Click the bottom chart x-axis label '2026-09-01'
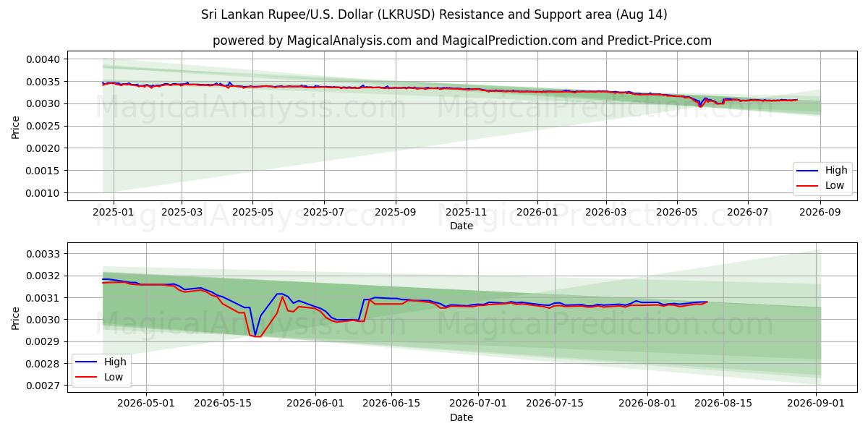 pyautogui.click(x=817, y=405)
